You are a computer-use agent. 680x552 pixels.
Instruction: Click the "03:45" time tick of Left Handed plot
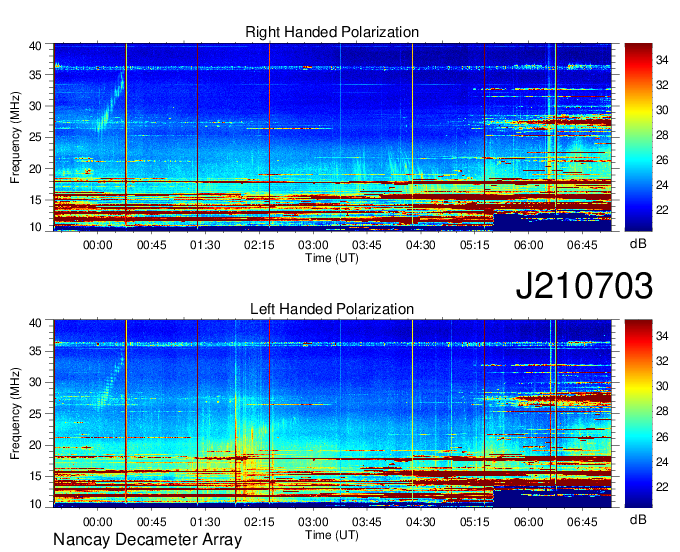pyautogui.click(x=367, y=522)
